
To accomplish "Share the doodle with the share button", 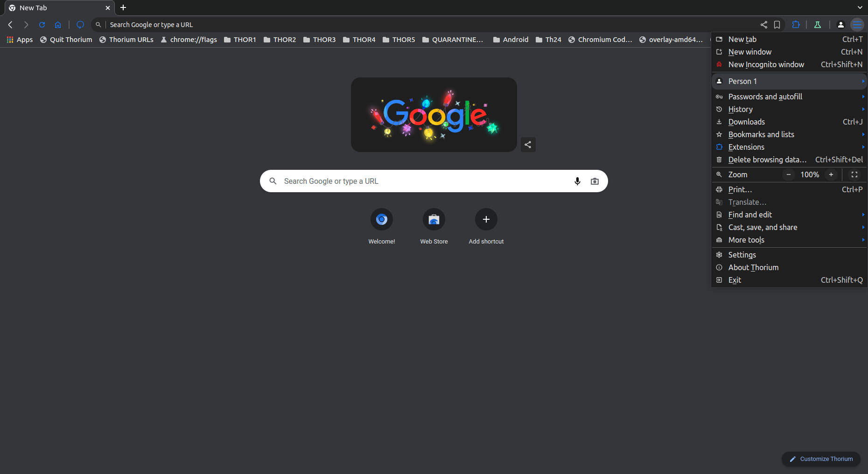I will 528,145.
